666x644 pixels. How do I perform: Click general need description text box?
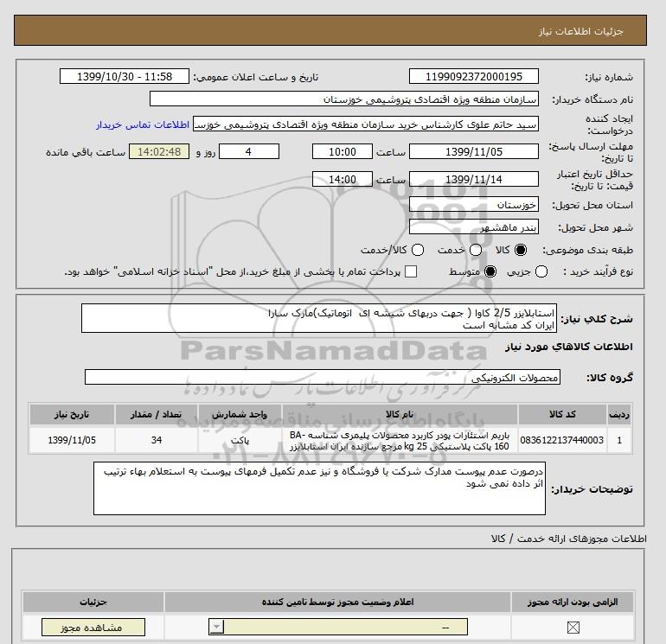point(319,318)
